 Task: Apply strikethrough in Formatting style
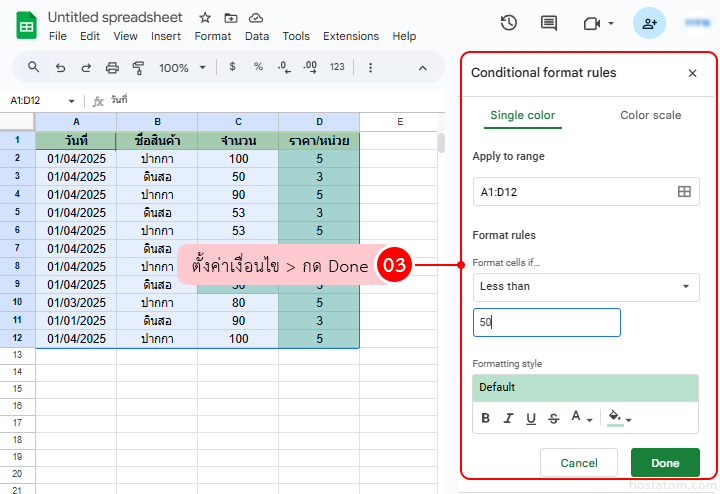pos(554,418)
